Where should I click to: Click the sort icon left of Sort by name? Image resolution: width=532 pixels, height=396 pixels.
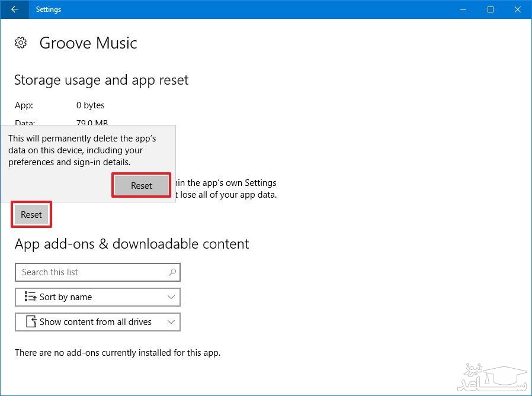(30, 297)
